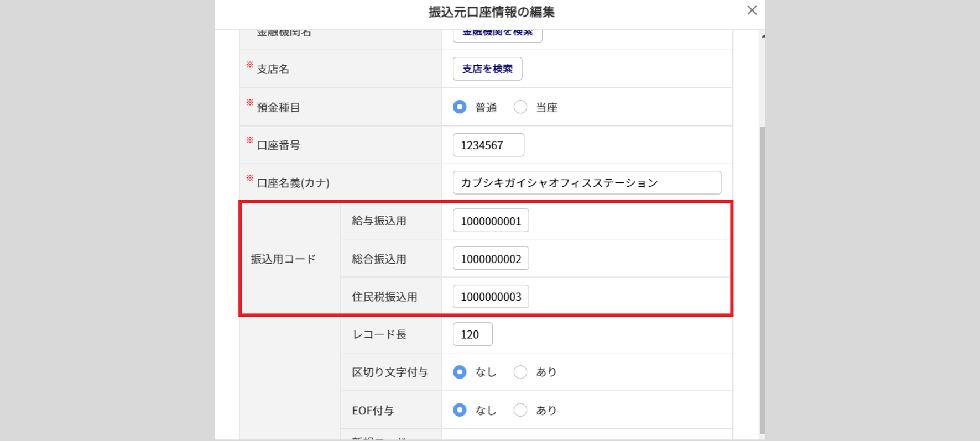The image size is (980, 441).
Task: Click the 金融機関を検索 button
Action: [497, 34]
